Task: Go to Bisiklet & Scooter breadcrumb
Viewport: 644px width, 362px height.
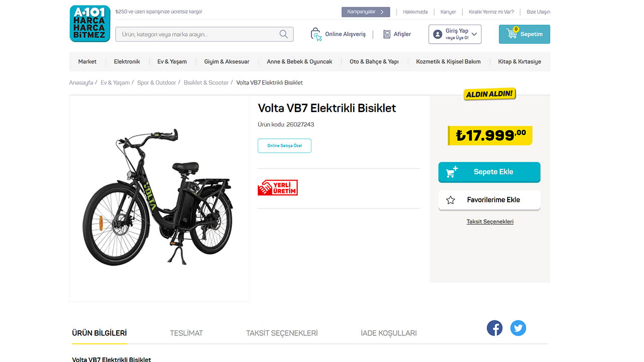Action: click(206, 82)
